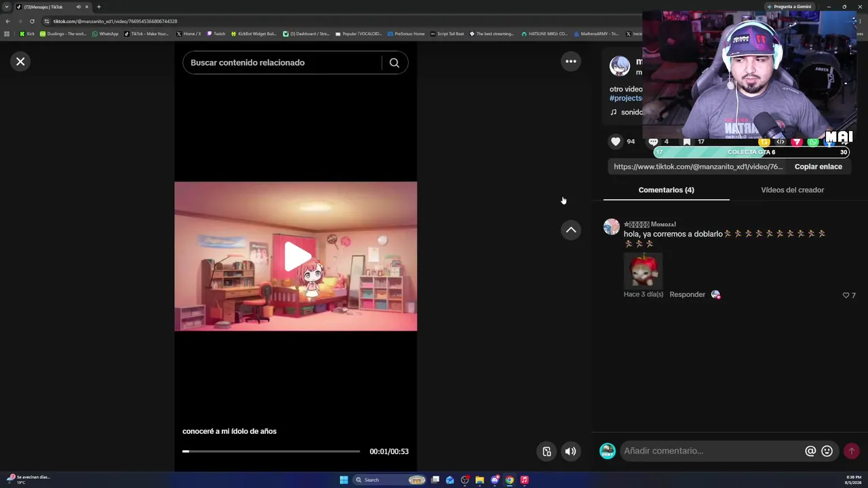The image size is (868, 488).
Task: Click the red post comment arrow button
Action: pyautogui.click(x=851, y=451)
